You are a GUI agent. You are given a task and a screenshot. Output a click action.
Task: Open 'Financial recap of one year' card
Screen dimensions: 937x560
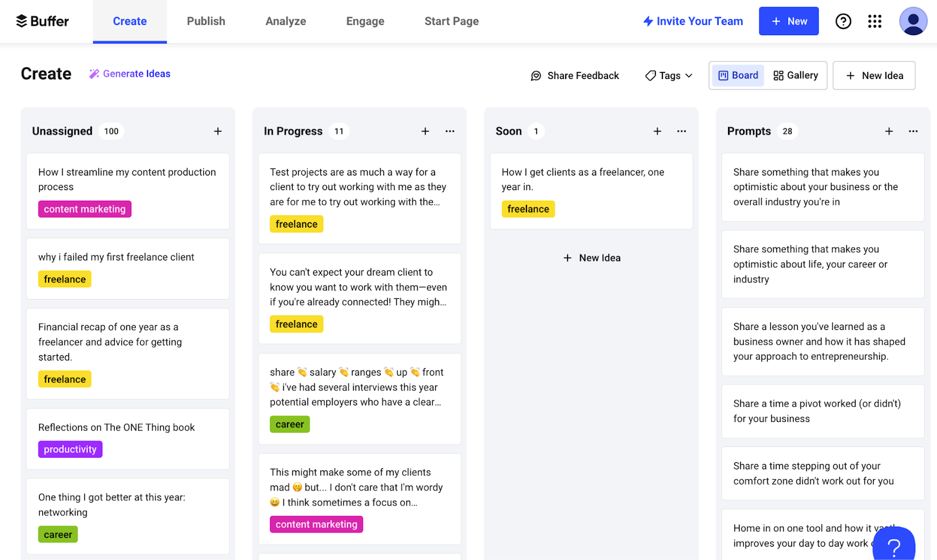coord(128,354)
